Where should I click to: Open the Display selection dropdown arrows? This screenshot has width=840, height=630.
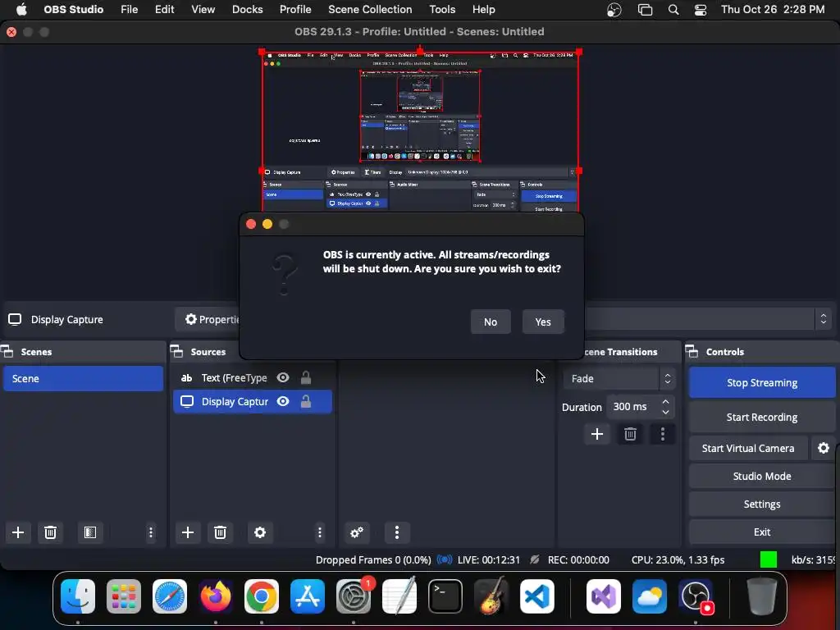point(824,319)
